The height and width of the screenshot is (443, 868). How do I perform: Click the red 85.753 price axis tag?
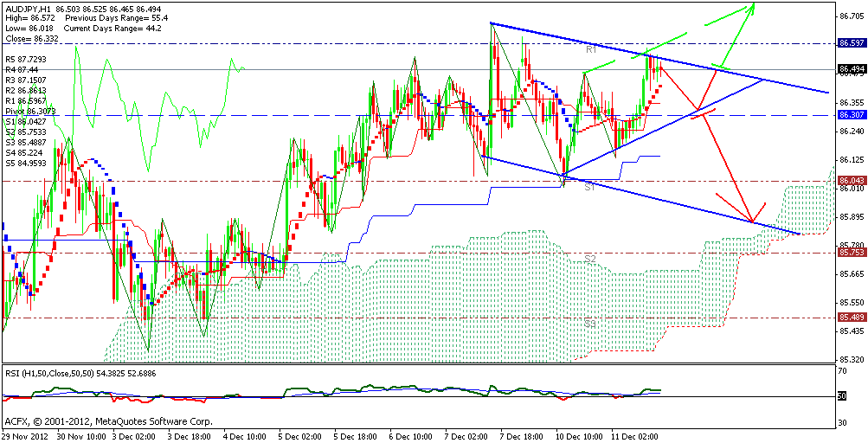point(852,253)
